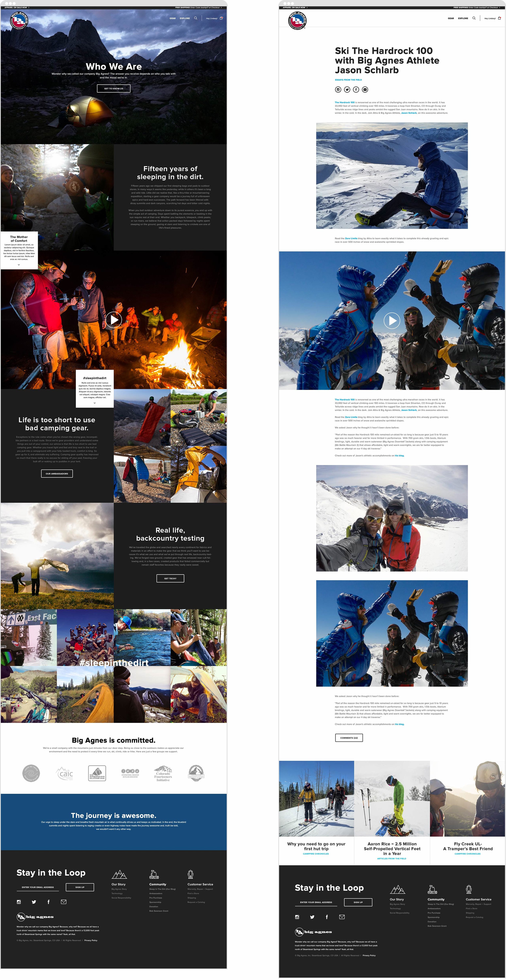
Task: Open search in the right page header
Action: [x=474, y=18]
